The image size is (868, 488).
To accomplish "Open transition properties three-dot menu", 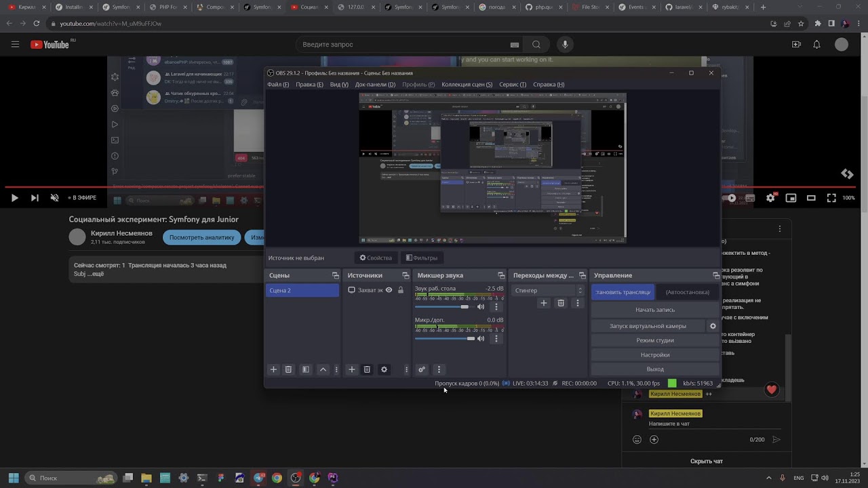I will [577, 303].
